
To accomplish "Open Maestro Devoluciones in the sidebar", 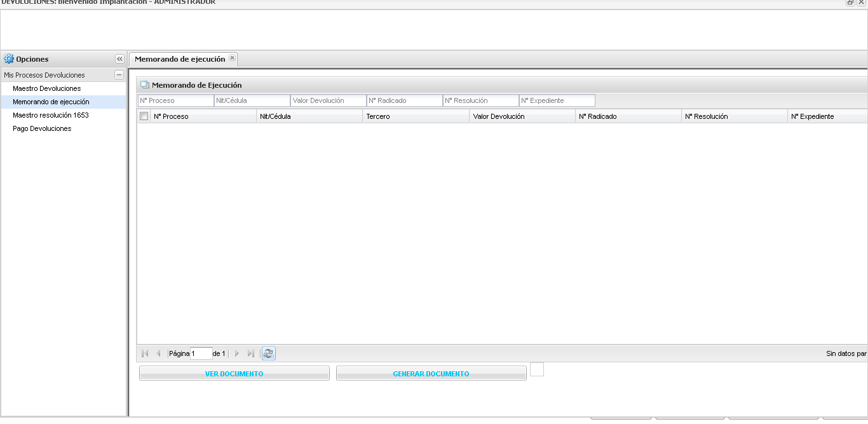I will (x=47, y=88).
